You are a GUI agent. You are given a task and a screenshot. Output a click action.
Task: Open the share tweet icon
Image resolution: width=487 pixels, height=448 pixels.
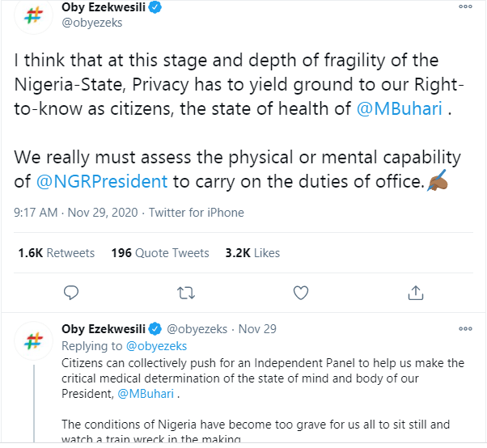click(x=416, y=291)
